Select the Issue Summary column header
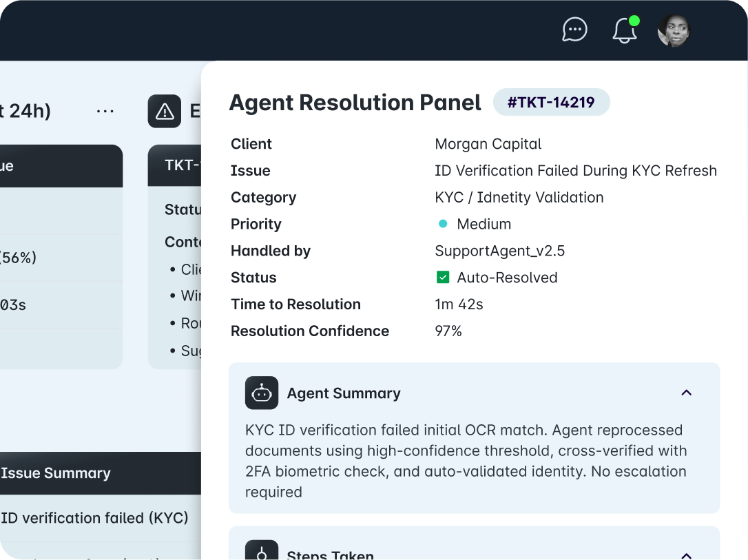Screen dimensions: 748x560 [56, 473]
